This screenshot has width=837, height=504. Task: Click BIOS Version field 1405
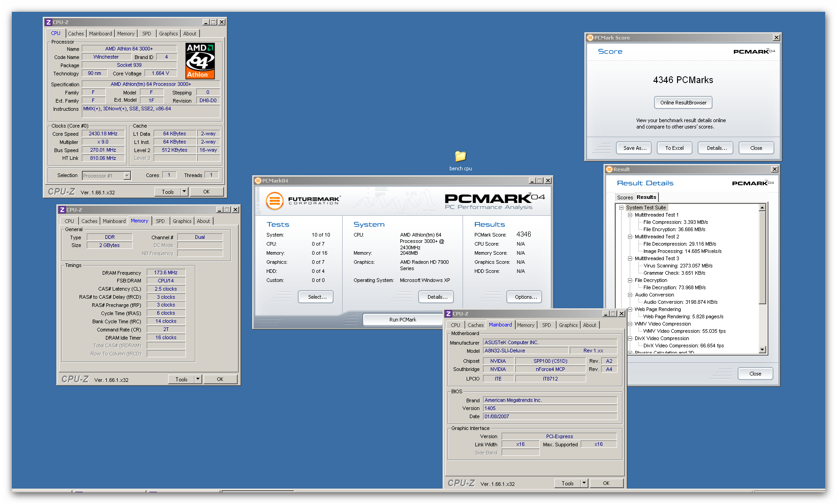pyautogui.click(x=550, y=408)
